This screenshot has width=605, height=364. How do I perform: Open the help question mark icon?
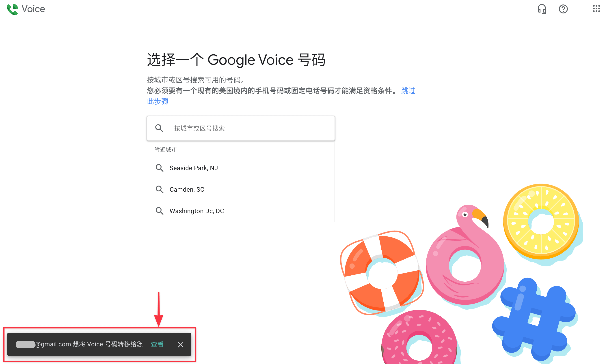coord(563,9)
